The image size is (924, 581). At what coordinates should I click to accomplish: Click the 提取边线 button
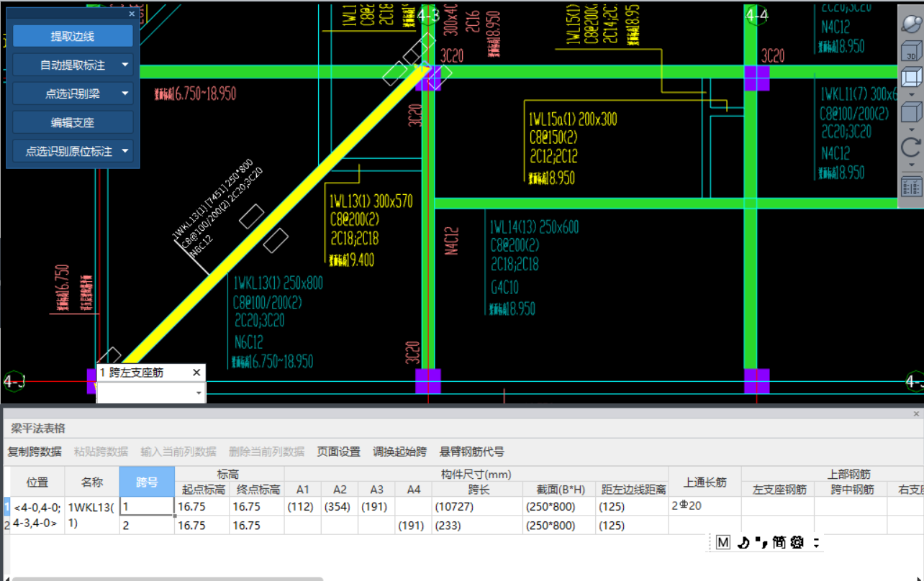click(73, 36)
